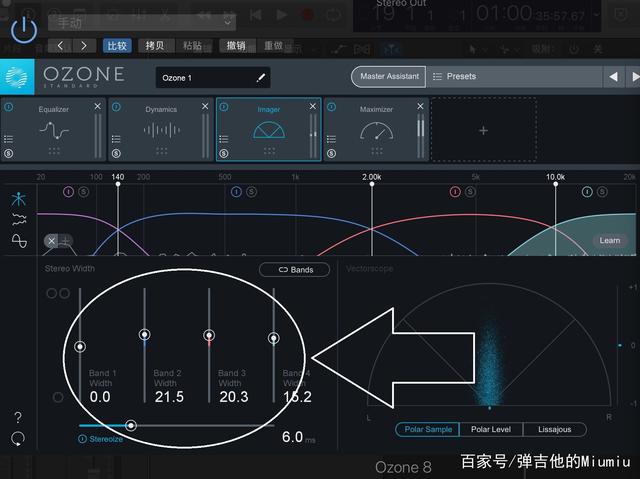640x479 pixels.
Task: Edit the Ozone 1 preset name field
Action: [x=213, y=78]
